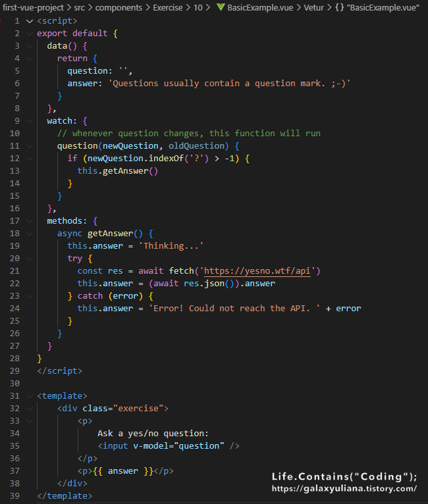Collapse the watch block on line 9

coord(30,121)
